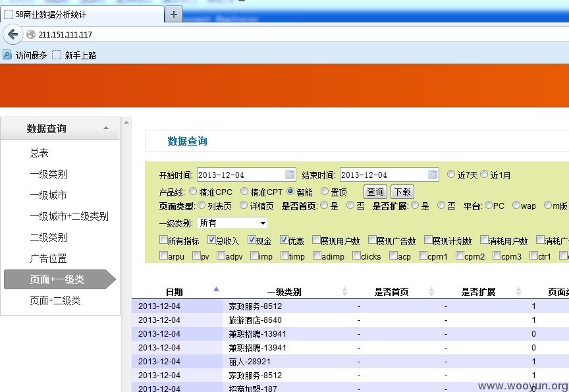Check the clicks checkbox

[357, 256]
